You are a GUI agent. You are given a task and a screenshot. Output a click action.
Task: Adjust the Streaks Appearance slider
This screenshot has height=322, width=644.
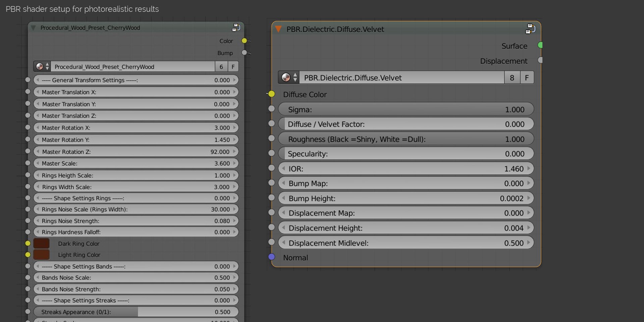click(x=136, y=312)
